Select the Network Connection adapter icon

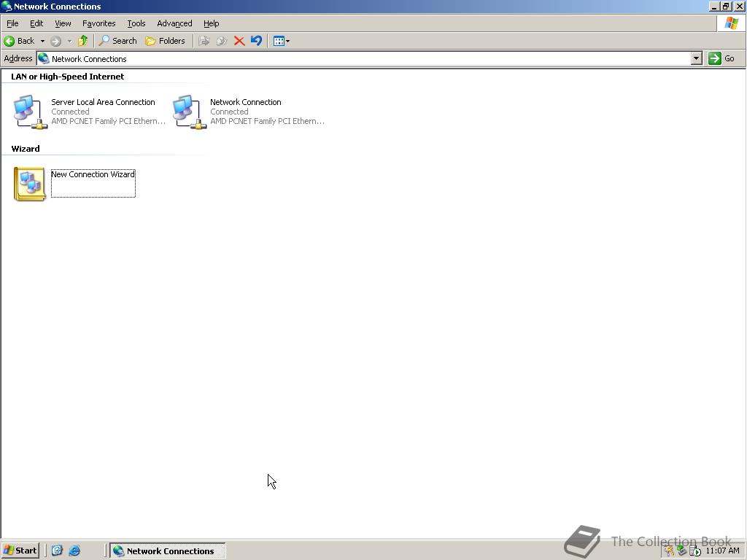point(189,112)
